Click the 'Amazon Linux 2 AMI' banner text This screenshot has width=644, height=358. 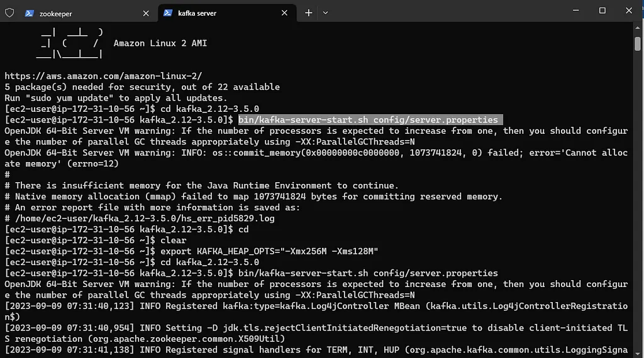[x=160, y=43]
